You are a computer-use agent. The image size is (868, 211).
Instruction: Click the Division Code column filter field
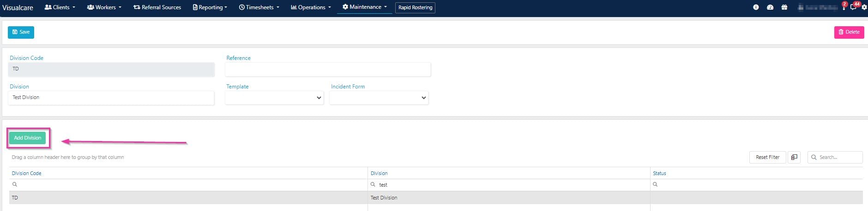click(x=188, y=184)
